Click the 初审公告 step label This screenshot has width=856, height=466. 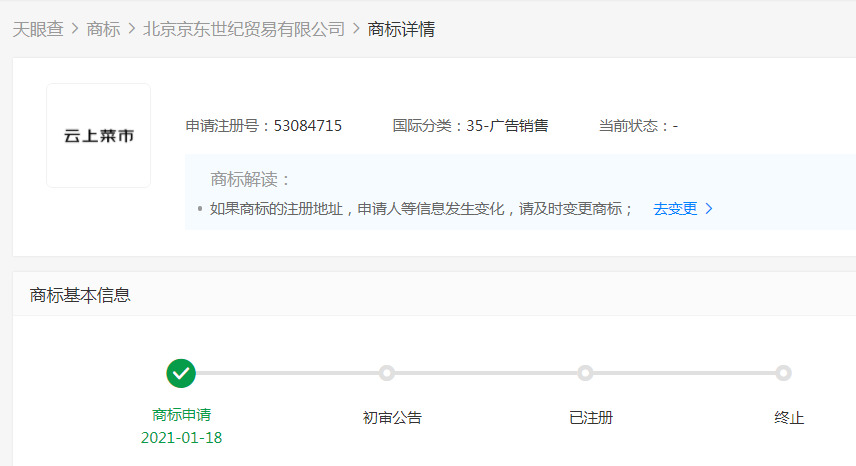(x=392, y=418)
